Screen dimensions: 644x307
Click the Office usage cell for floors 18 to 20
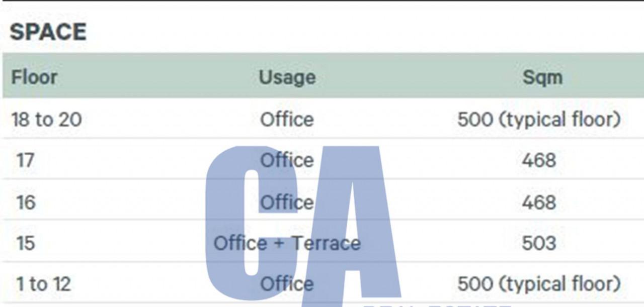(287, 120)
